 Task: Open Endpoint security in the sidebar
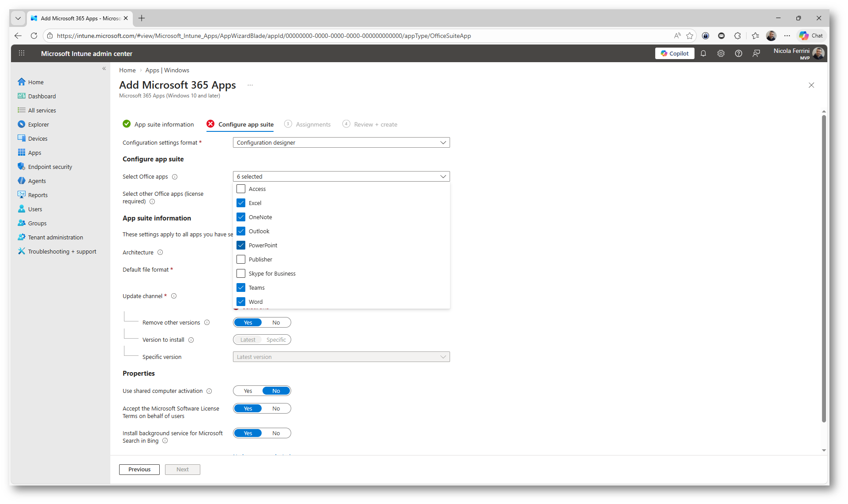click(50, 167)
